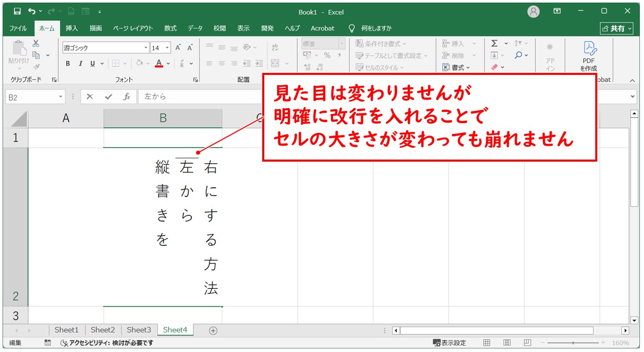Click the increase indent icon
Viewport: 644px width, 352px height.
(x=259, y=64)
